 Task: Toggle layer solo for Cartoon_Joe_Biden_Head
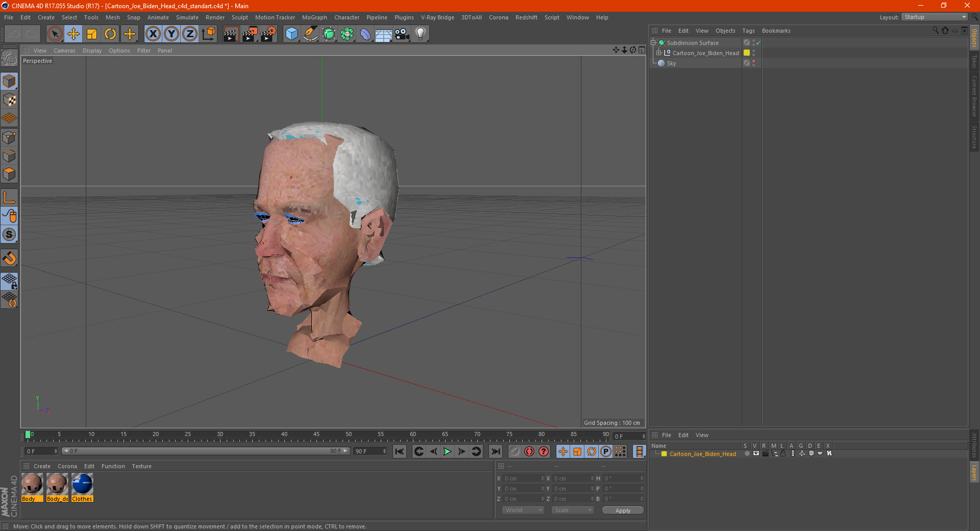pos(747,453)
